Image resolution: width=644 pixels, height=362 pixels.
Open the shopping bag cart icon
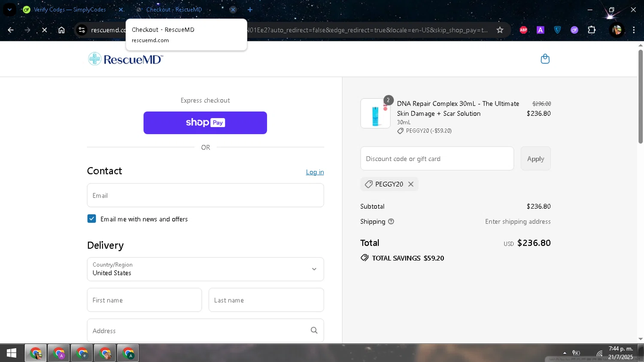(545, 59)
